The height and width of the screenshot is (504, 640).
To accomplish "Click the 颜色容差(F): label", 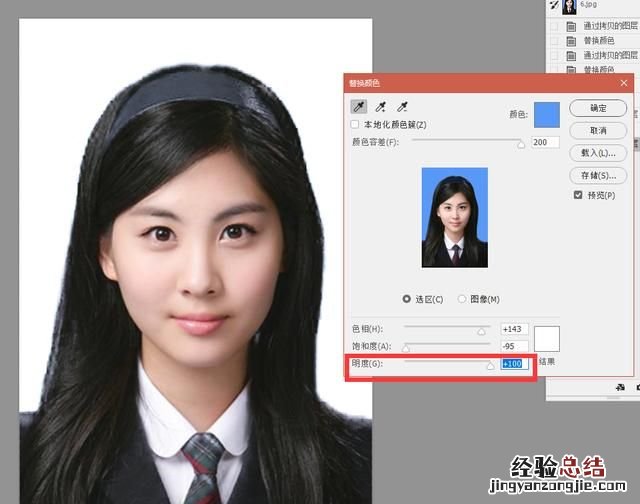I will click(376, 142).
